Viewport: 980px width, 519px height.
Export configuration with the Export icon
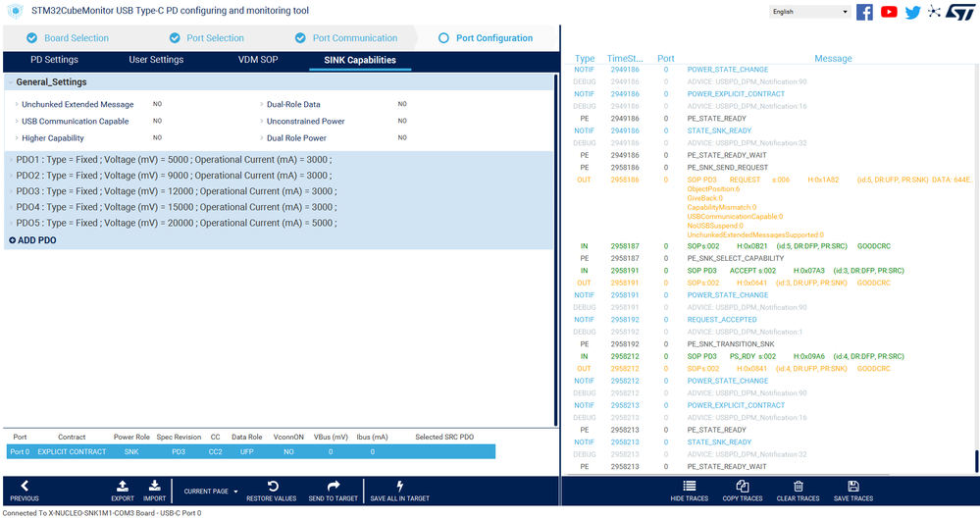(x=123, y=491)
